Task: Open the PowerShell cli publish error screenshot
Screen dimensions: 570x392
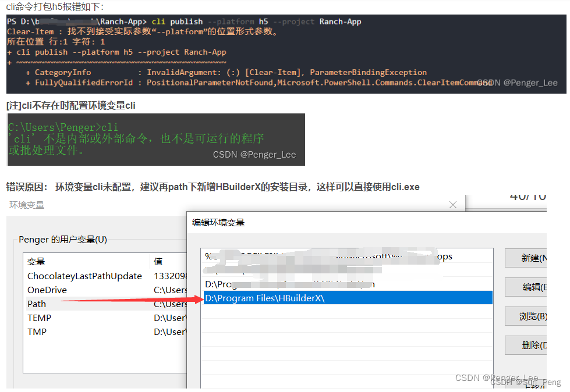Action: (286, 54)
